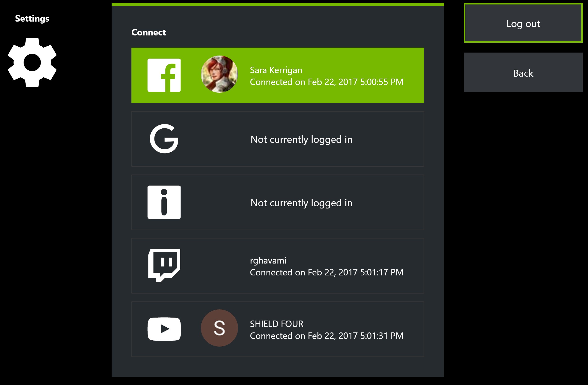Viewport: 588px width, 385px height.
Task: Click 'Connected on Feb 22, 2017 5:01:31 PM'
Action: pyautogui.click(x=326, y=336)
